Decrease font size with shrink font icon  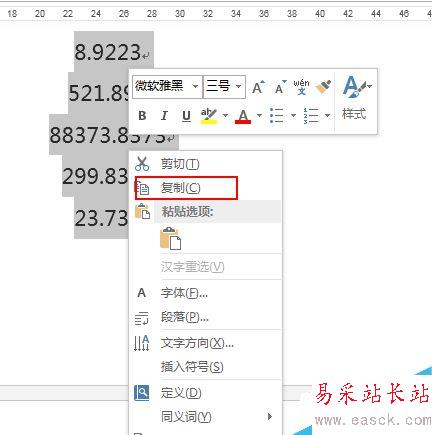[280, 87]
